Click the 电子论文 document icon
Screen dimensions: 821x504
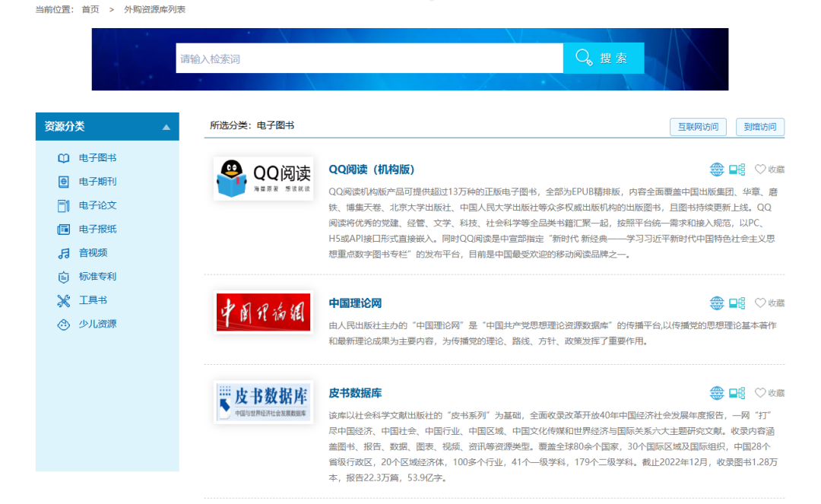click(x=64, y=205)
